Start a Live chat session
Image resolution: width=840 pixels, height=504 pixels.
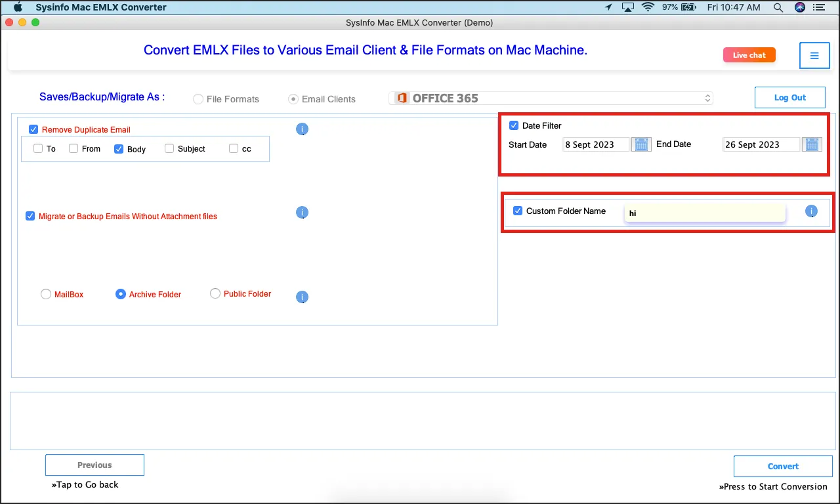tap(749, 55)
